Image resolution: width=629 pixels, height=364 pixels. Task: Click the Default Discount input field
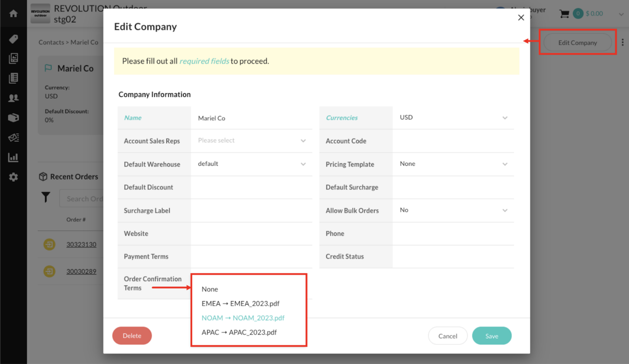point(251,187)
